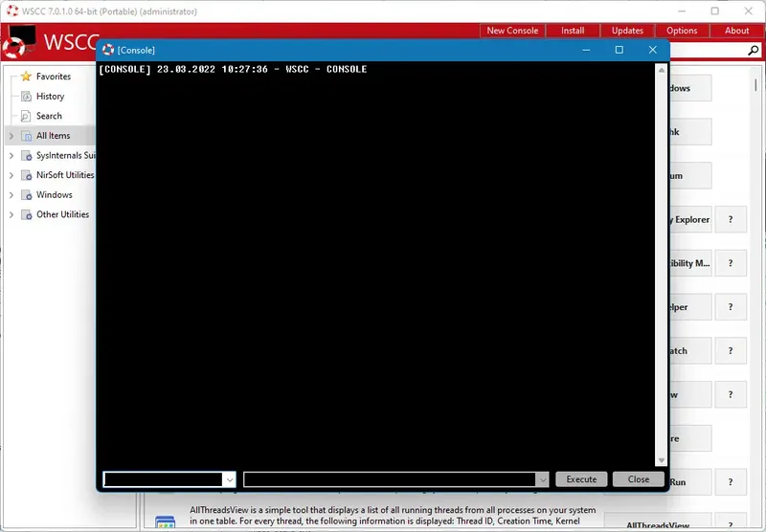Click help button beside Run entry
The height and width of the screenshot is (532, 766).
(731, 482)
